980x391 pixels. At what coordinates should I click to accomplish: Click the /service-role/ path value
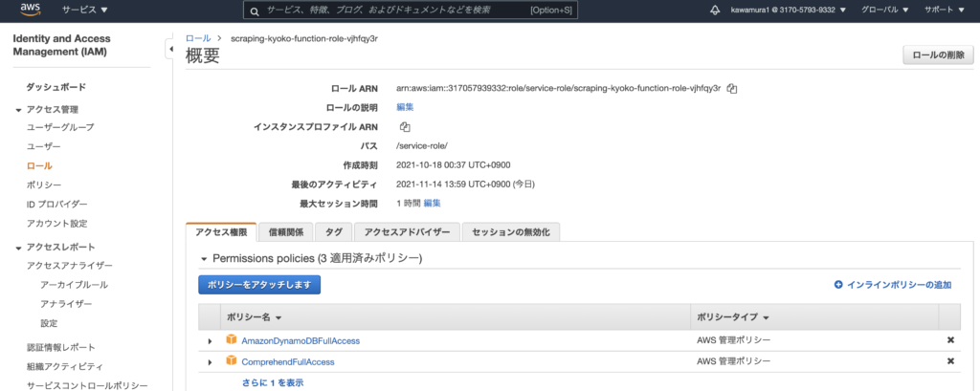422,145
